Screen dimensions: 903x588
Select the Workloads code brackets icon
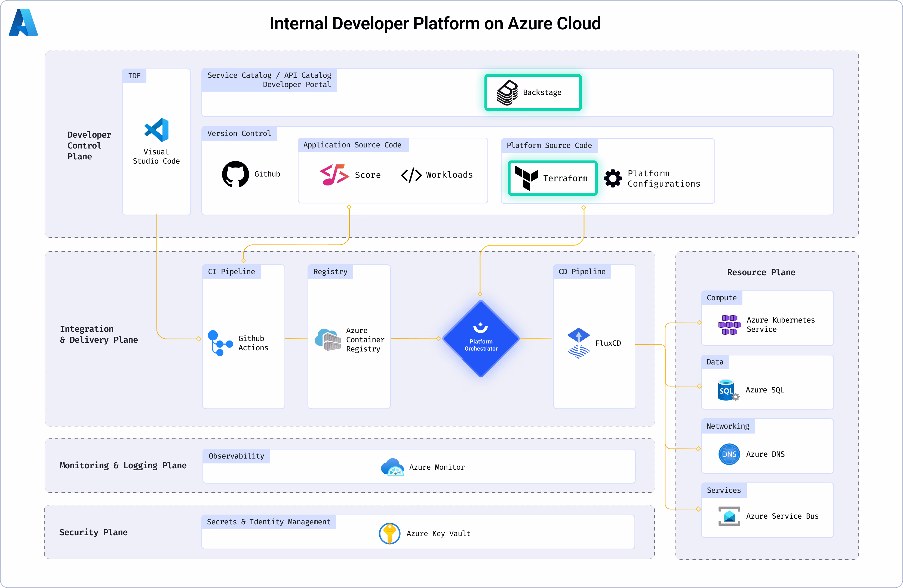[x=411, y=175]
